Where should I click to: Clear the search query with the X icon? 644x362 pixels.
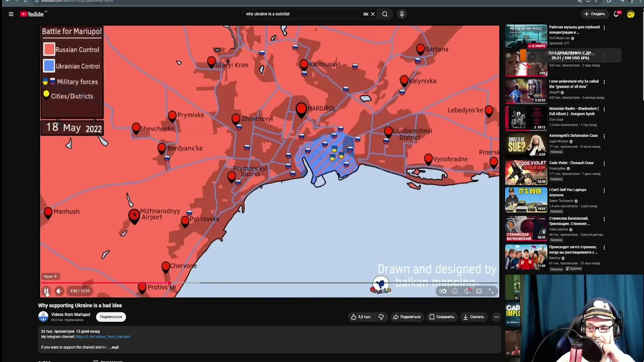tap(373, 14)
